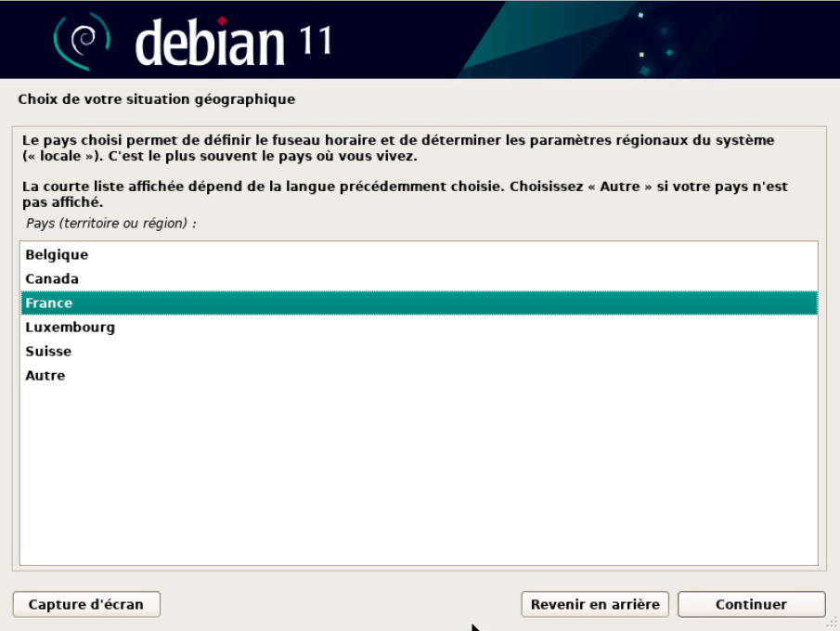
Task: Go back with Revenir en arrière
Action: (x=595, y=604)
